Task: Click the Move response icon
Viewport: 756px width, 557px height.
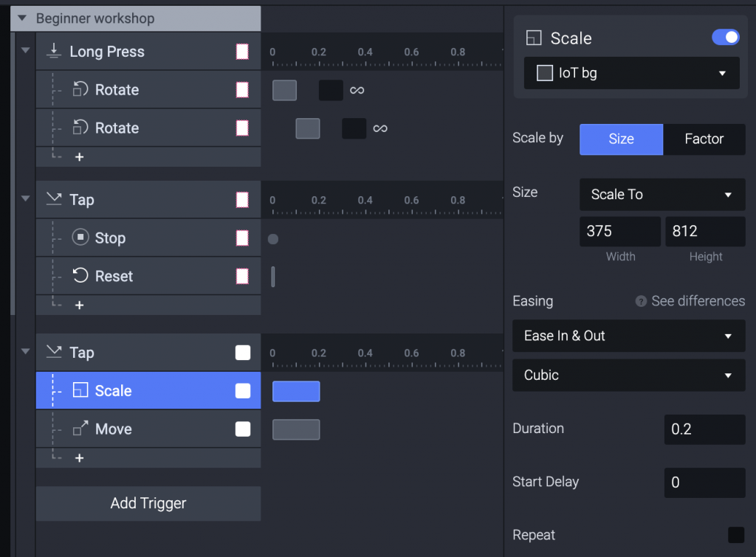Action: pyautogui.click(x=80, y=429)
